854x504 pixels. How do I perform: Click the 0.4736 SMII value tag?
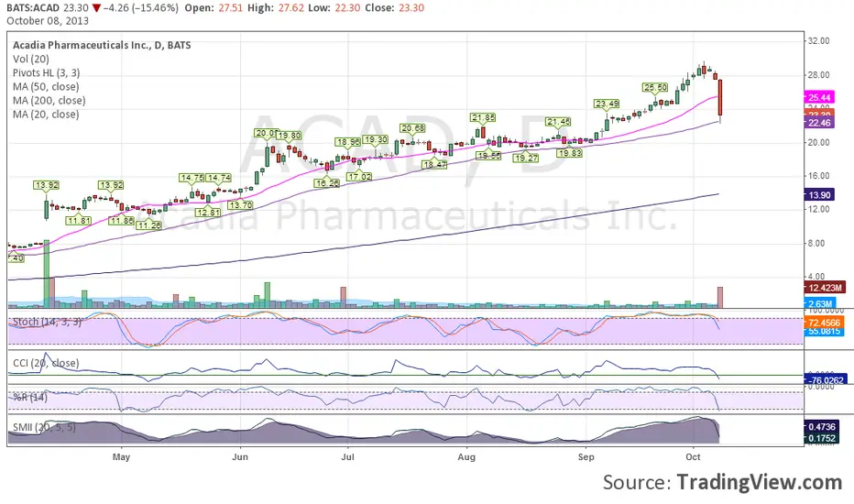pos(821,427)
